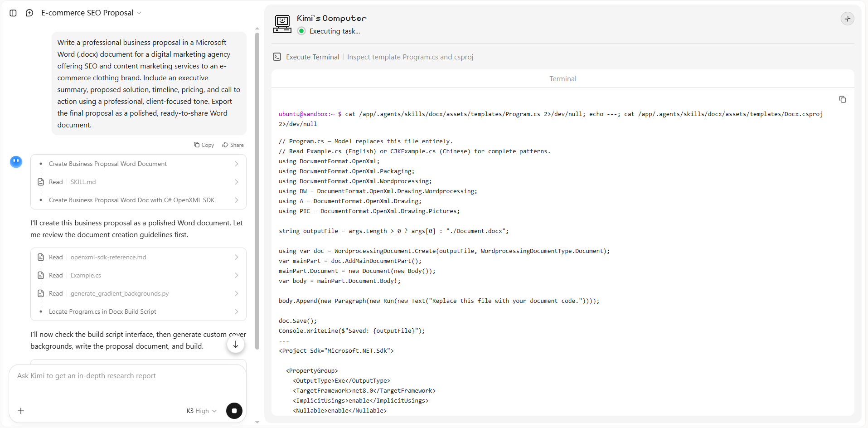
Task: Click Inspect template Program.cs and csproj text
Action: point(410,57)
